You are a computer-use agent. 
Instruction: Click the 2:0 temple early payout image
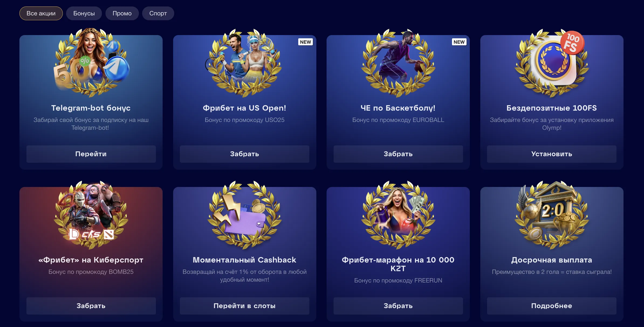(552, 215)
